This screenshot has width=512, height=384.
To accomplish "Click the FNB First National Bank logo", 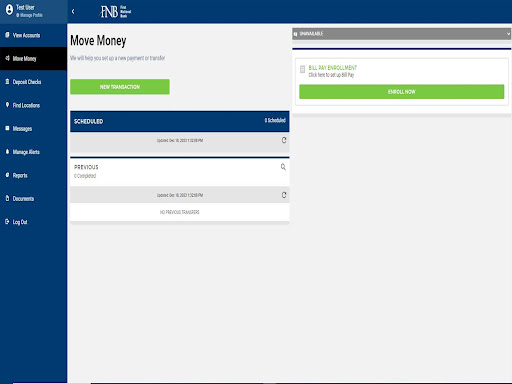I will coord(116,12).
